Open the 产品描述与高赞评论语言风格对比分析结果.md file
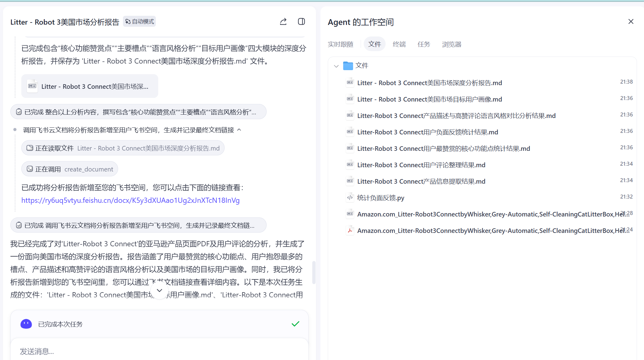644x360 pixels. coord(456,116)
